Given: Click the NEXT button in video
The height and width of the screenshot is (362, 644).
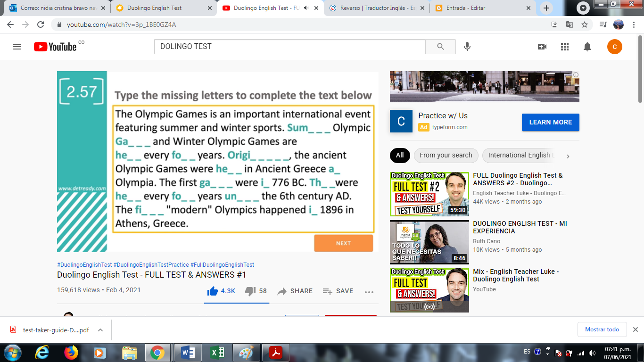Looking at the screenshot, I should (343, 243).
